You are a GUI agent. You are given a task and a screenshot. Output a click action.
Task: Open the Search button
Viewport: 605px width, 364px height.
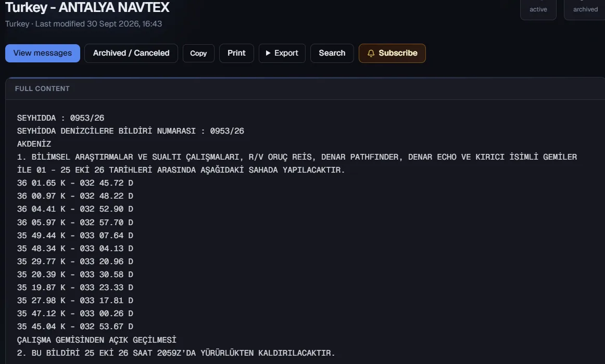click(x=332, y=53)
